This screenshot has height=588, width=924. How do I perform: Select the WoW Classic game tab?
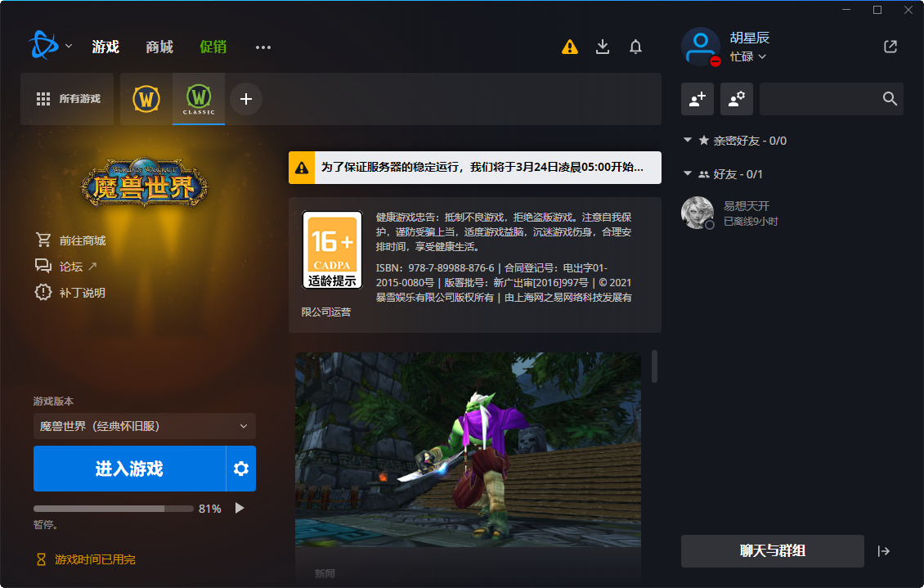(199, 99)
